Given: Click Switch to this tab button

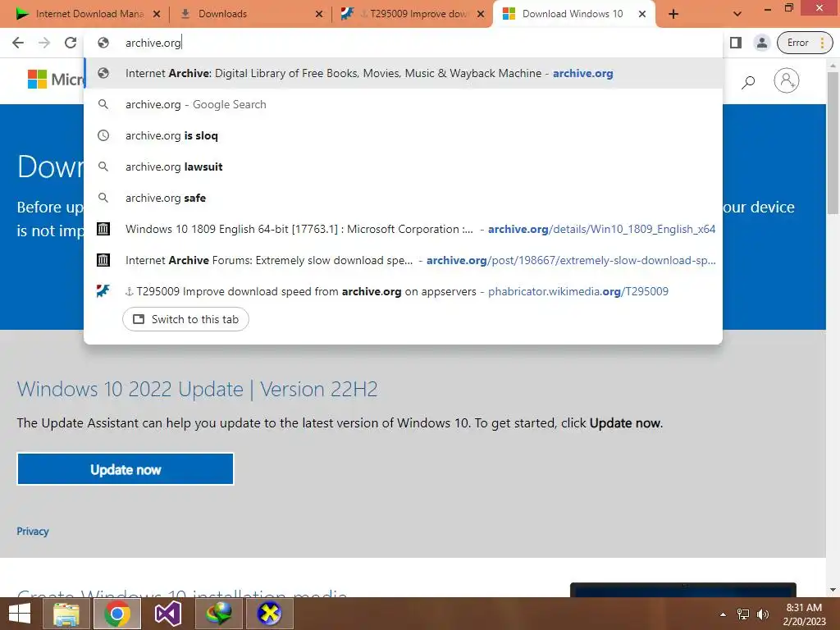Looking at the screenshot, I should 185,319.
